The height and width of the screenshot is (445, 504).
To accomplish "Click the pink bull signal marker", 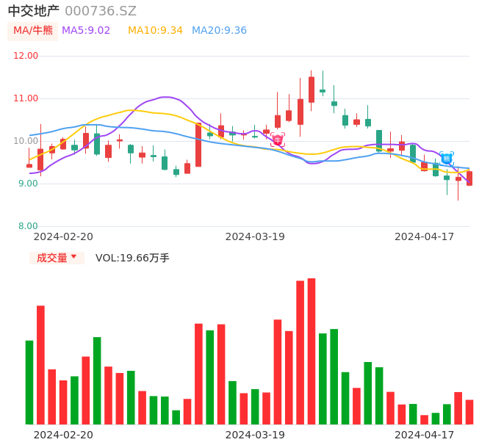I will (277, 140).
